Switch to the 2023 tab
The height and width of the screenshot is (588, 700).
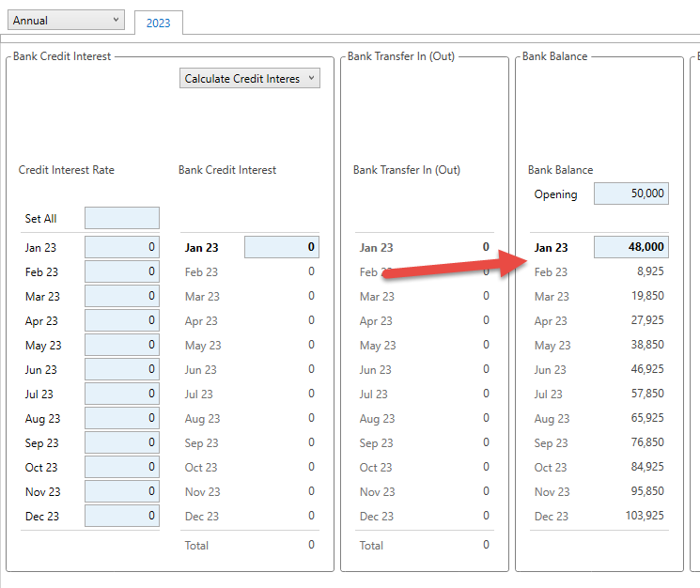click(158, 23)
